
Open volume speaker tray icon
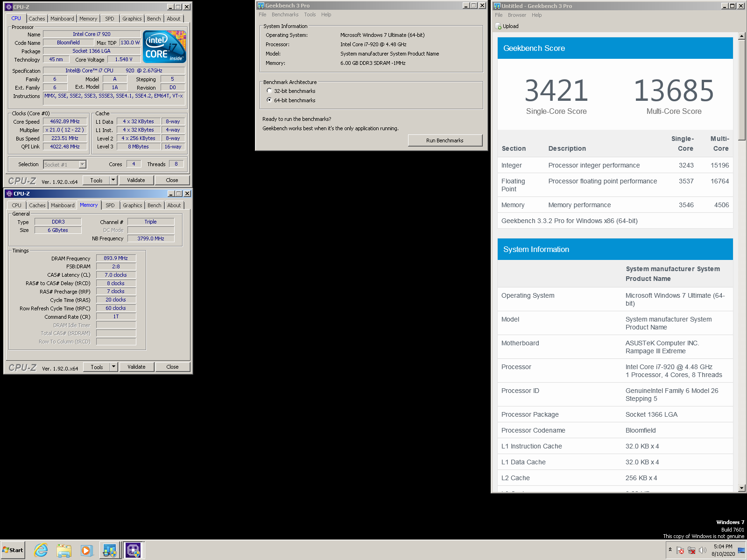pos(703,550)
